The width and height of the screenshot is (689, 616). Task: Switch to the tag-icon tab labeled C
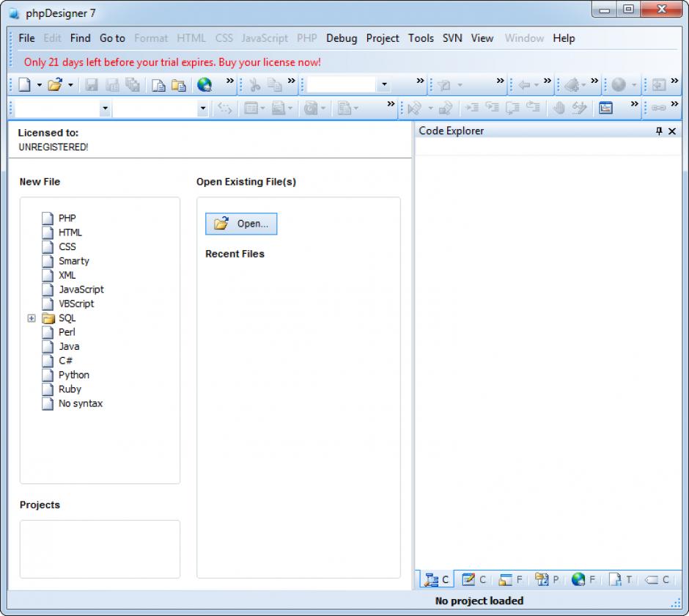coord(657,579)
